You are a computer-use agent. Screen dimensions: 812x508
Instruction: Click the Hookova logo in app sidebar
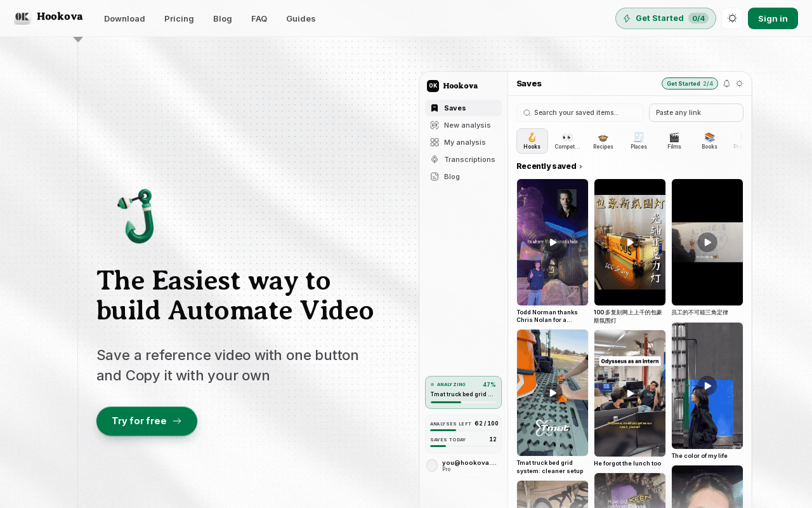click(452, 86)
